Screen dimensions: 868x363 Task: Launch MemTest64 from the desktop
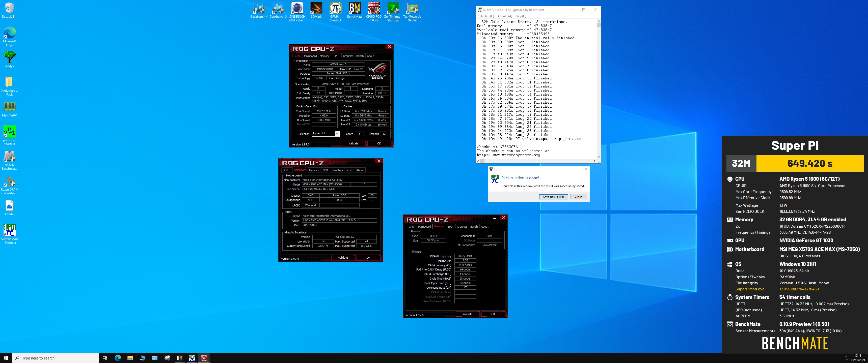[x=9, y=109]
